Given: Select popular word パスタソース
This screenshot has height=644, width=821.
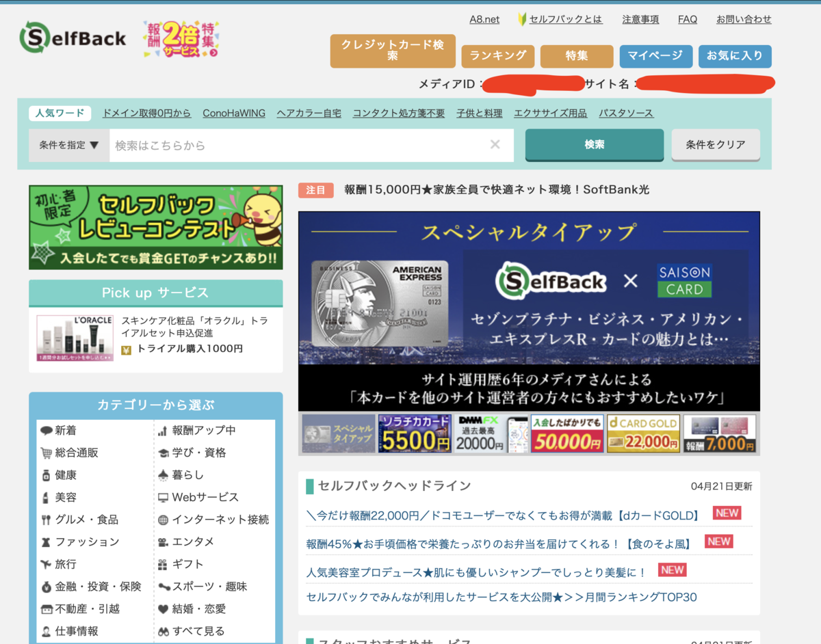Looking at the screenshot, I should tap(626, 113).
